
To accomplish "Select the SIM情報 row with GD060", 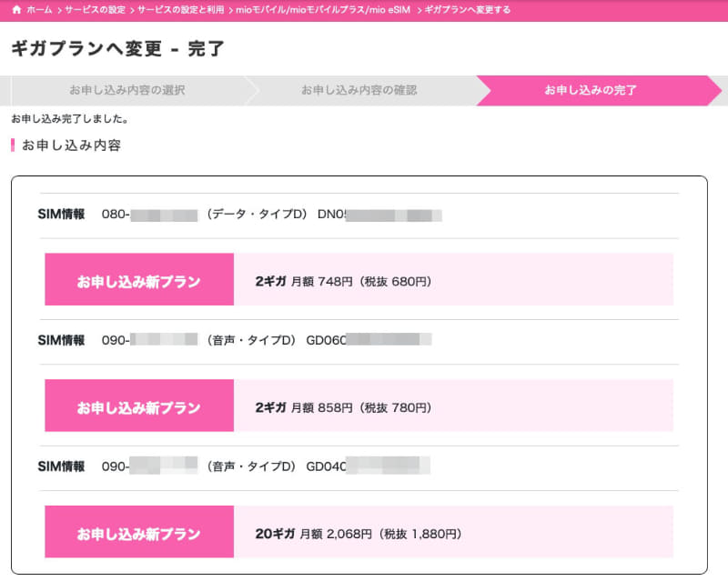I will point(235,340).
